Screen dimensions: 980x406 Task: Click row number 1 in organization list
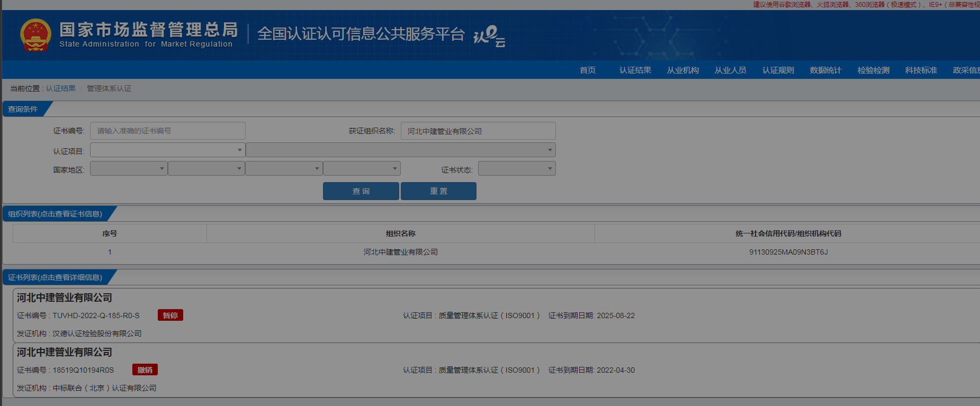click(110, 252)
